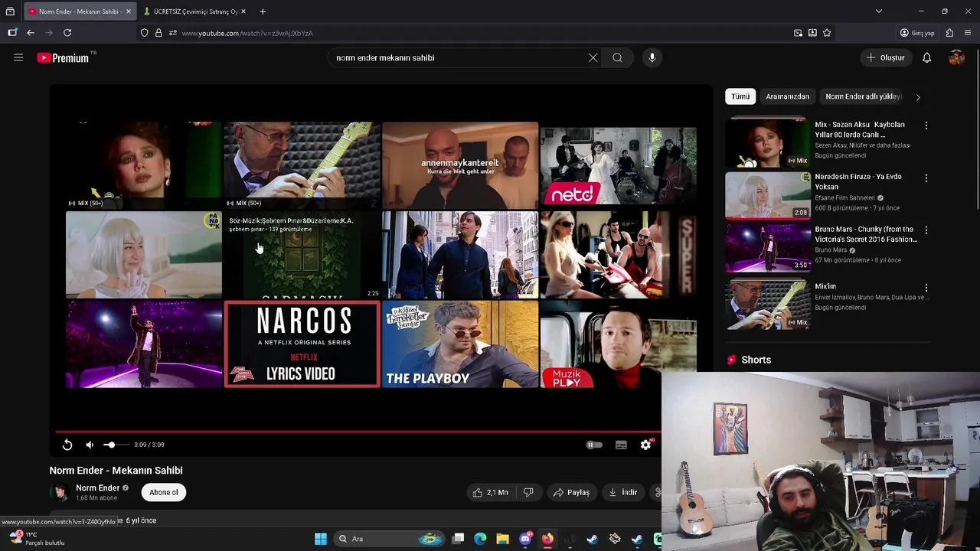Adjust the player volume slider

coord(116,445)
